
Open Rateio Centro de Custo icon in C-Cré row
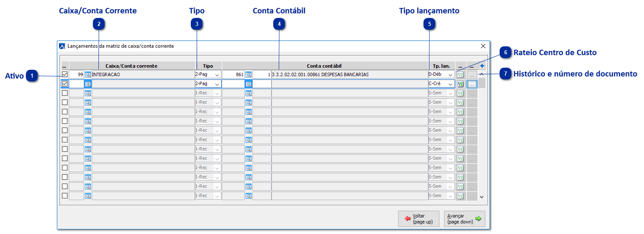(461, 84)
